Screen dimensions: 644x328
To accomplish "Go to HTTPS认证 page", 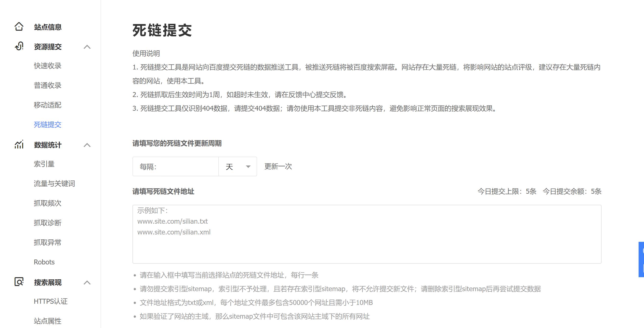I will click(51, 301).
